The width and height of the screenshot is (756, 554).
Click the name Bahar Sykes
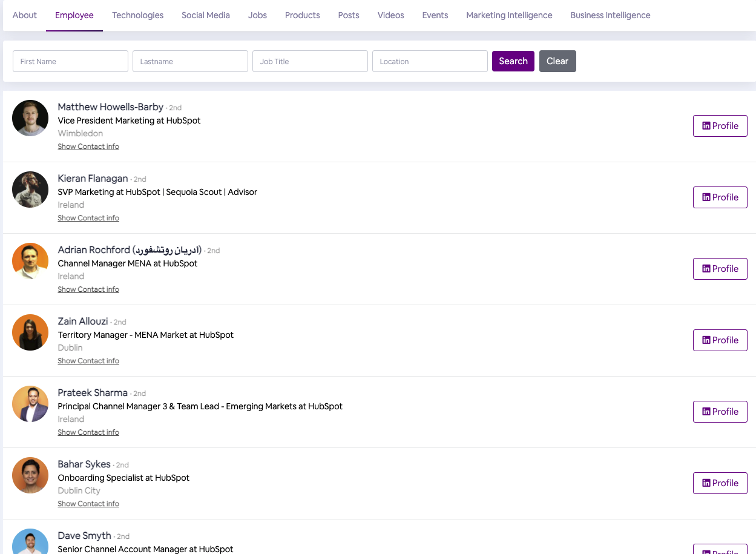[84, 464]
